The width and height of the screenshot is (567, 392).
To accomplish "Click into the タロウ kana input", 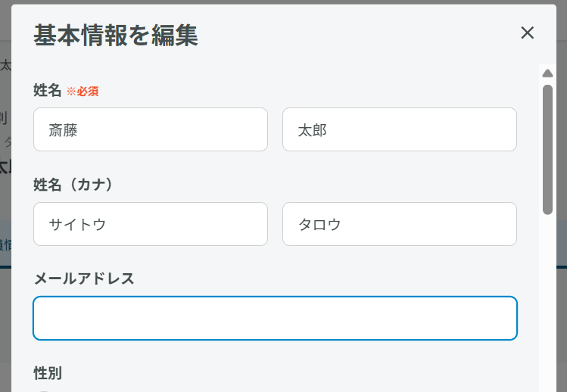I will [399, 224].
